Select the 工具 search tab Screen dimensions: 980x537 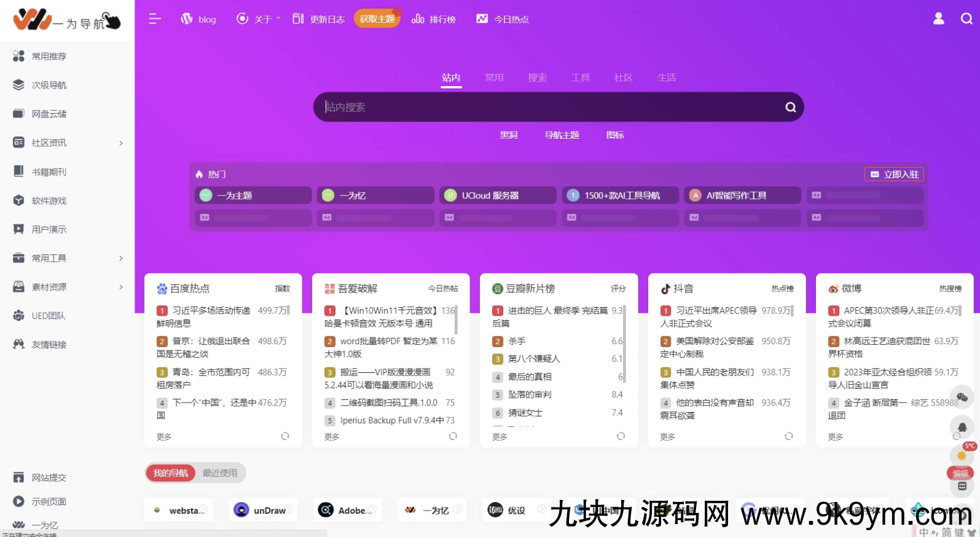tap(580, 77)
